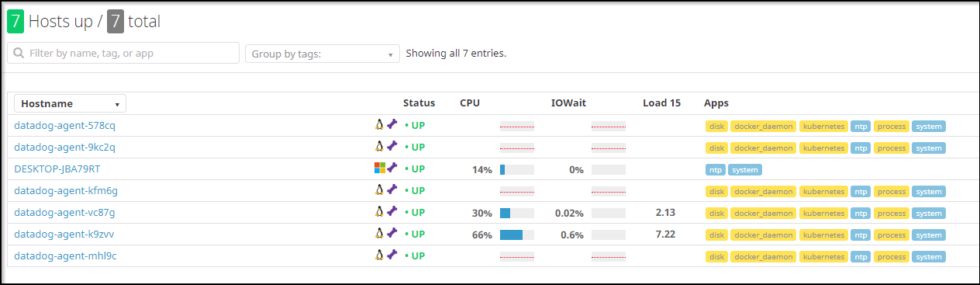Click the Linux penguin icon for datadog-agent-vc87g
The image size is (980, 285).
(380, 211)
